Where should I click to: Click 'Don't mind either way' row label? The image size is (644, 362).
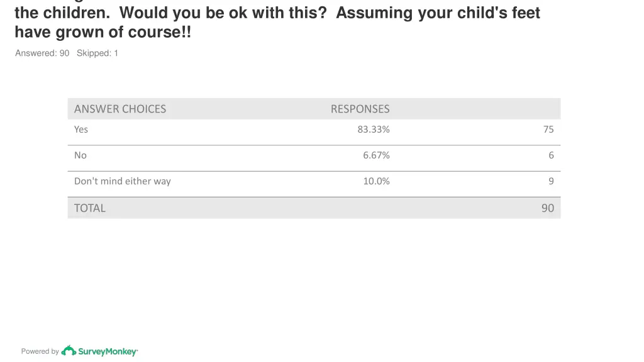coord(123,181)
